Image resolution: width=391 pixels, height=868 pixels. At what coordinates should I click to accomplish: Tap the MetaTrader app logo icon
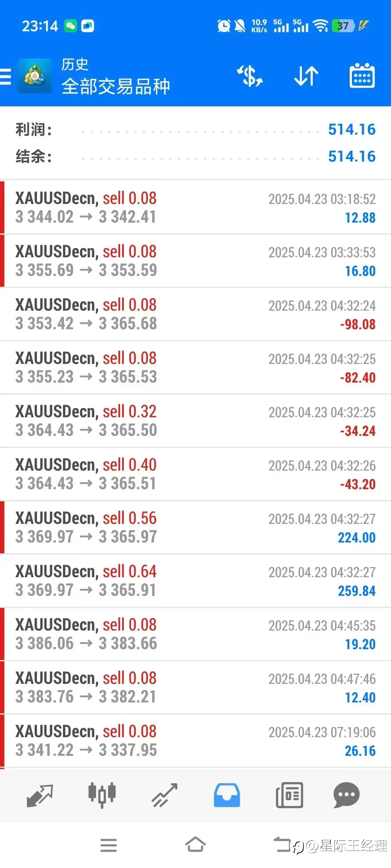coord(35,76)
